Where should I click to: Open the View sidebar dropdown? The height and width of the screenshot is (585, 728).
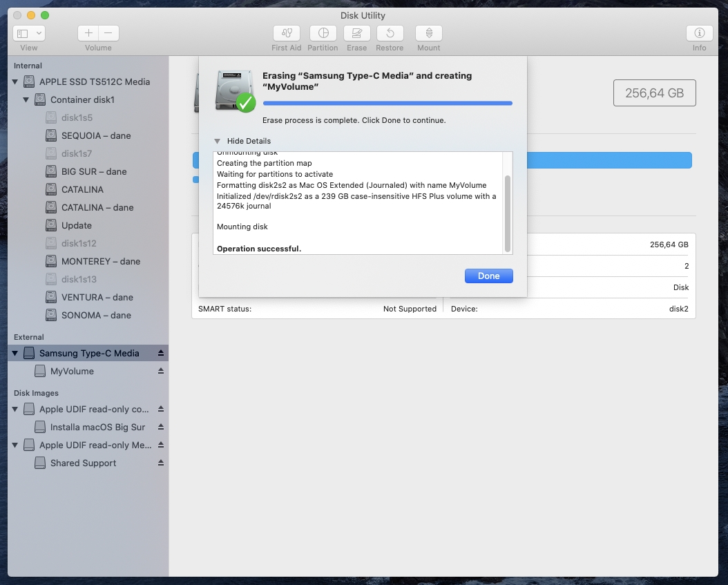[29, 33]
